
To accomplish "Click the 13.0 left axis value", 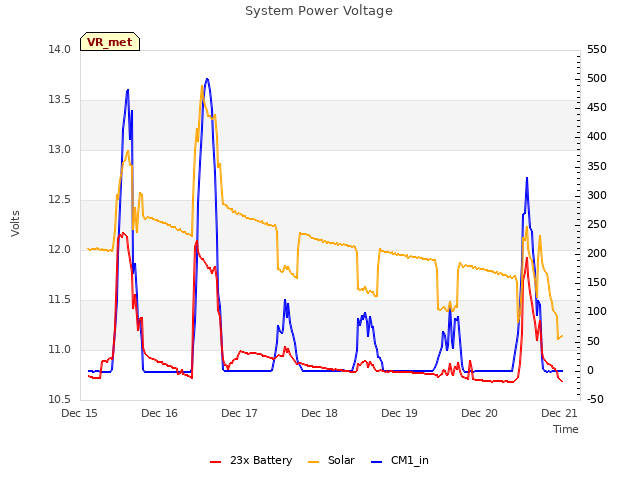I will (60, 150).
